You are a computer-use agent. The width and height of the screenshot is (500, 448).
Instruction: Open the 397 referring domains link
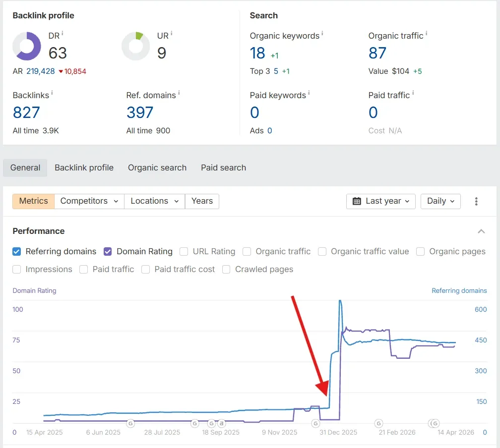click(x=140, y=112)
